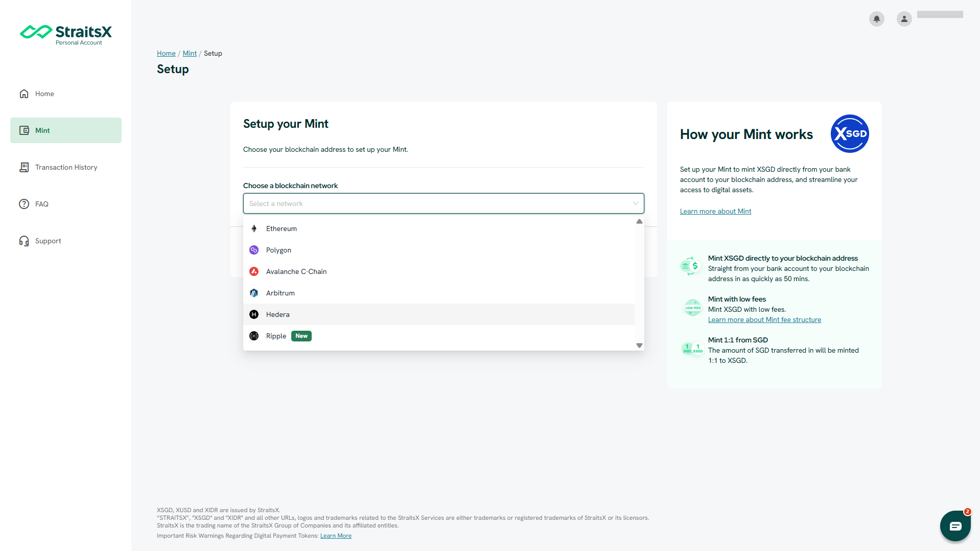Click the New badge beside Ripple
980x551 pixels.
(301, 336)
